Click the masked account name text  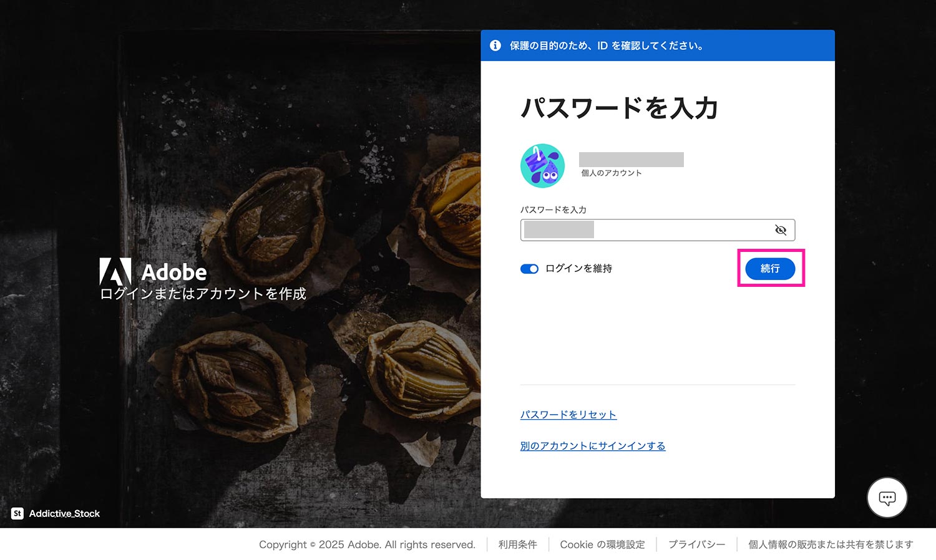point(630,159)
